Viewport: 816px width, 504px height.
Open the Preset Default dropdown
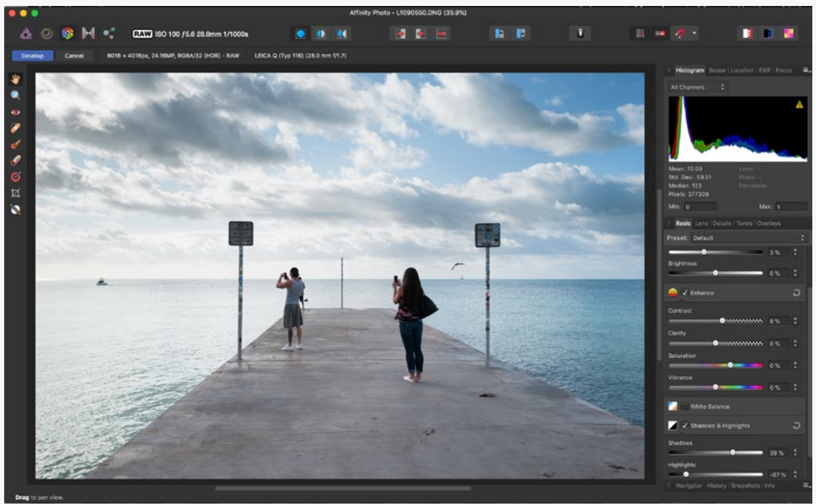point(748,238)
